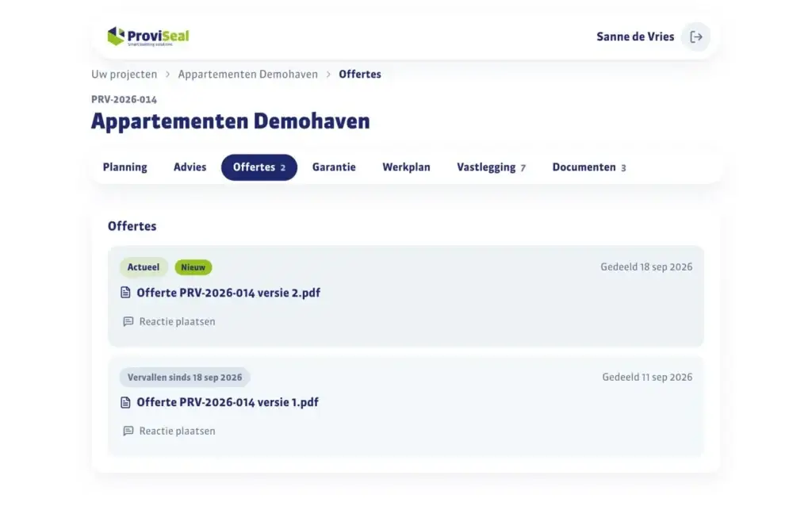Click the Actueel badge
Viewport: 812px width, 514px height.
tap(144, 267)
